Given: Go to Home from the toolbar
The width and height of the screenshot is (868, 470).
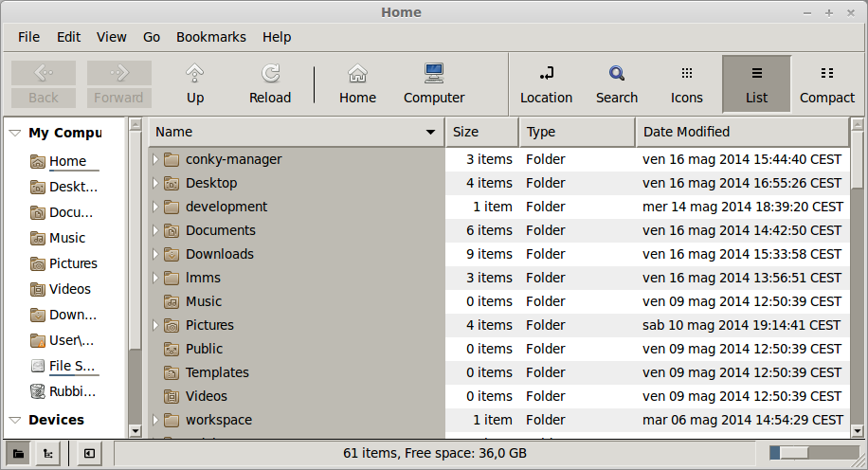Looking at the screenshot, I should coord(357,84).
